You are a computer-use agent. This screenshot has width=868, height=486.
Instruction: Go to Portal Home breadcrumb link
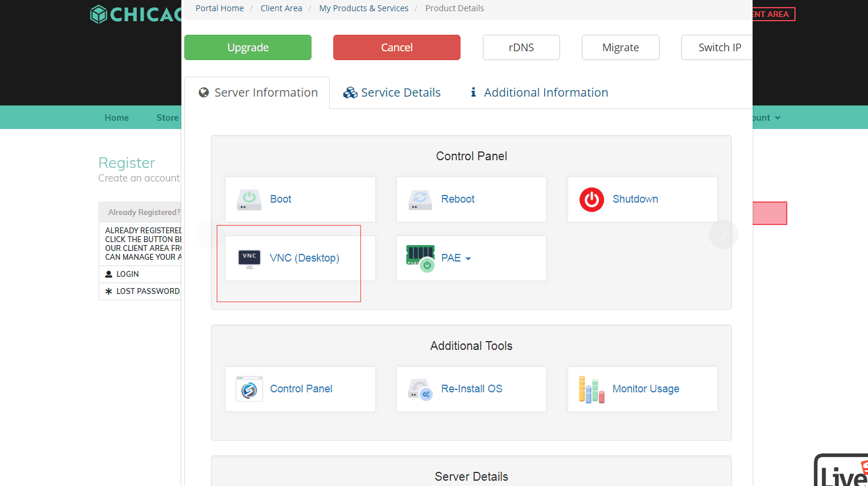pos(220,8)
